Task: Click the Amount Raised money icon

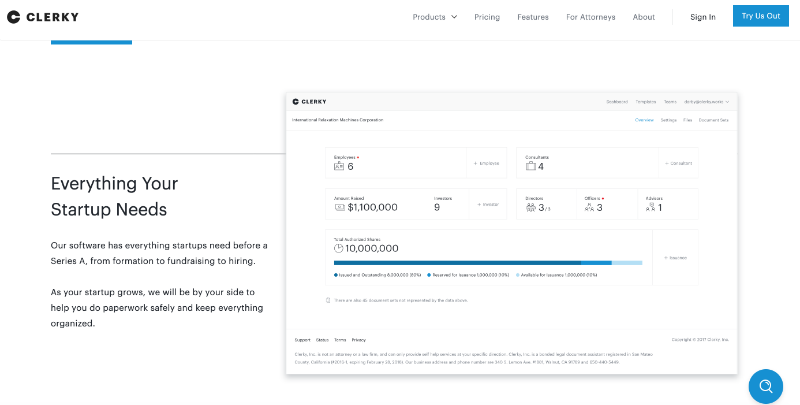Action: [x=340, y=207]
